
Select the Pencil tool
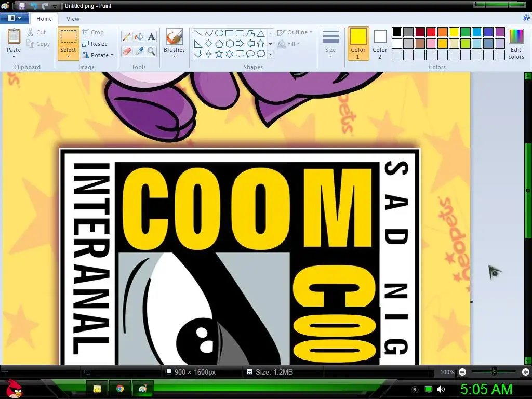(x=127, y=36)
